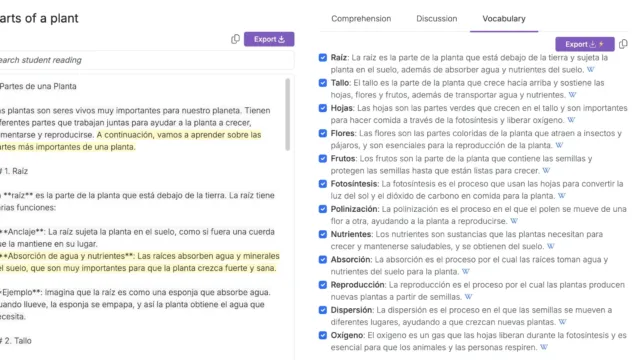Screen dimensions: 640x360
Task: Click the bold term 'Polinización'
Action: (x=354, y=209)
